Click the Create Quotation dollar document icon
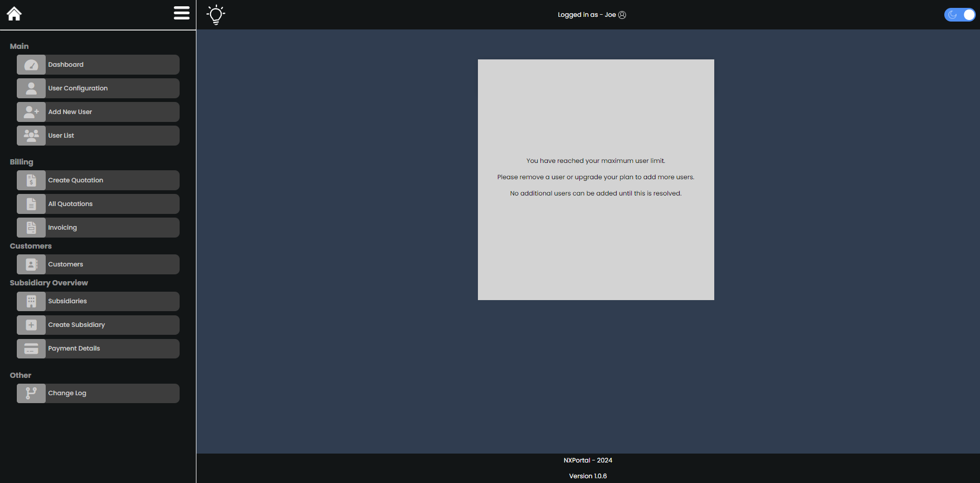 point(31,180)
